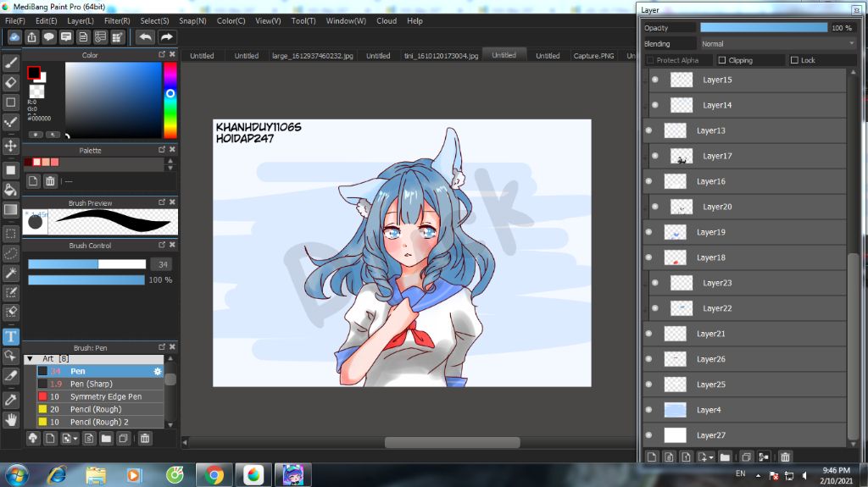Enable the Protect Alpha checkbox
The image size is (868, 487).
[650, 60]
